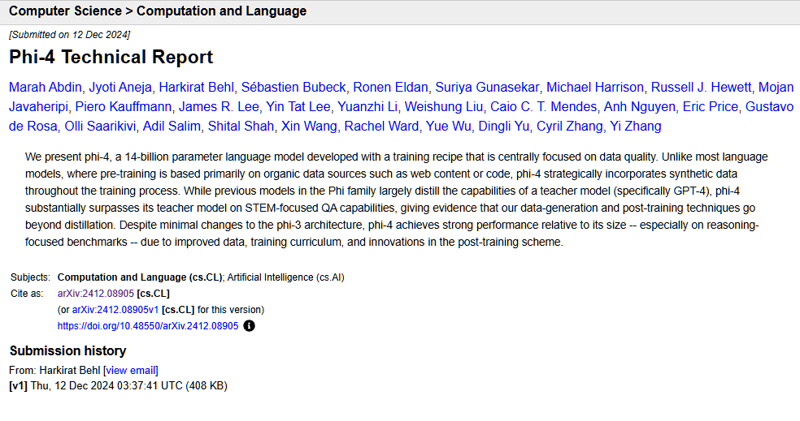Image resolution: width=800 pixels, height=421 pixels.
Task: Select author Ronen Eldan
Action: click(390, 87)
